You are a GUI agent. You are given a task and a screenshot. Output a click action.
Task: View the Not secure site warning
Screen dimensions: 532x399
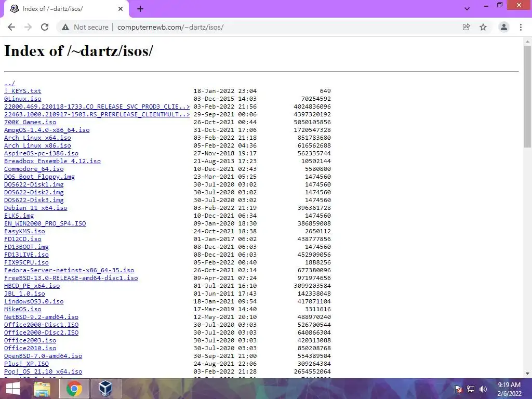[x=85, y=27]
